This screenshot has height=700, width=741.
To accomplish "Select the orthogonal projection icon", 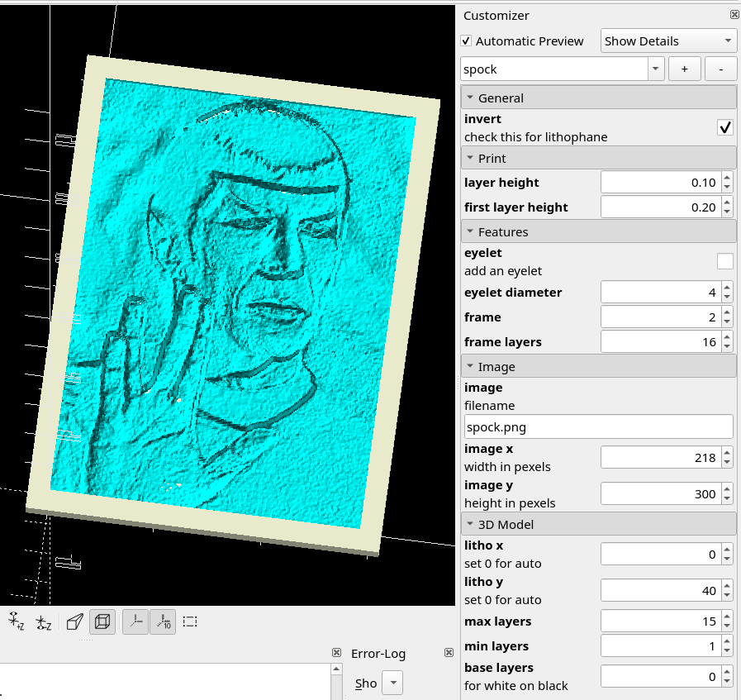I will tap(102, 621).
